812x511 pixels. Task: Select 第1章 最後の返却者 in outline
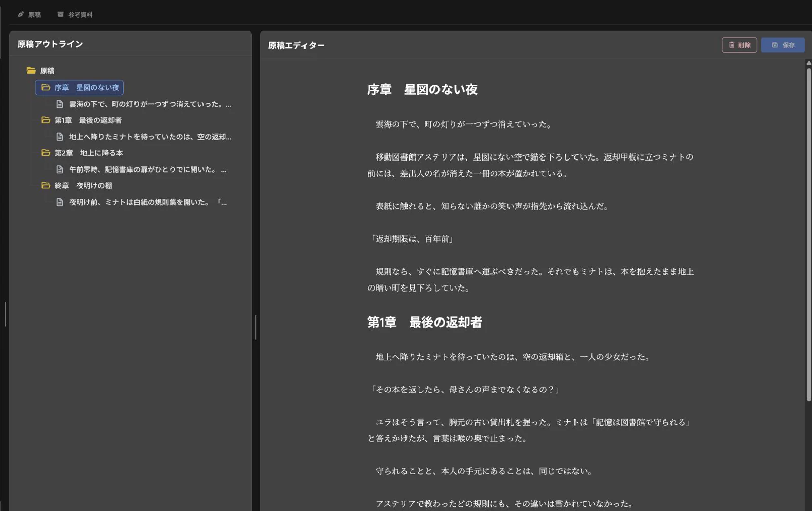point(88,120)
